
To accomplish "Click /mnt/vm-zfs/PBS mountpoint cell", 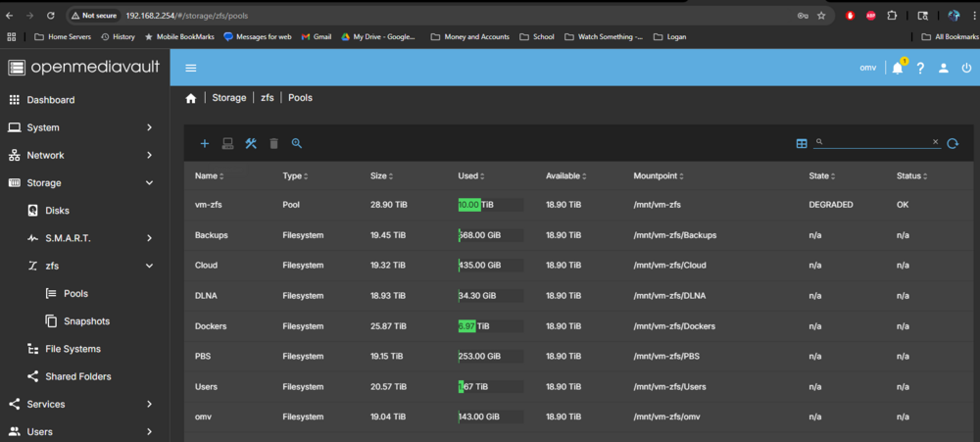I will click(666, 357).
